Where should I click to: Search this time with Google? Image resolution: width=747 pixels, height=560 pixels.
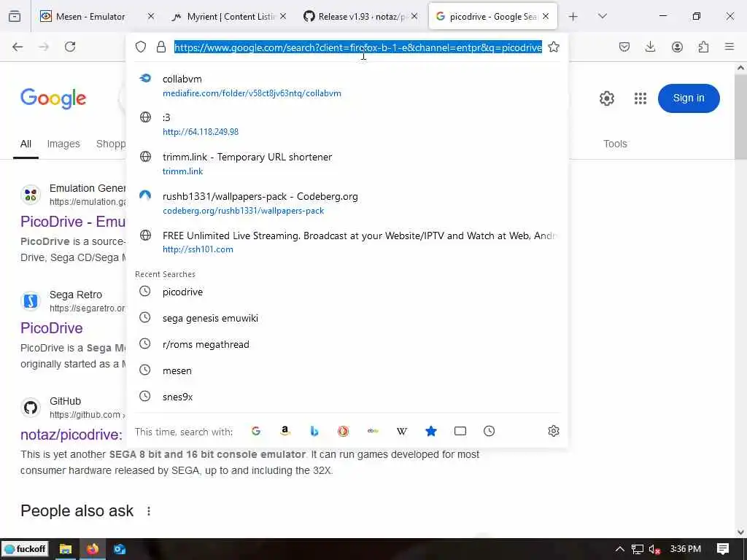coord(256,431)
